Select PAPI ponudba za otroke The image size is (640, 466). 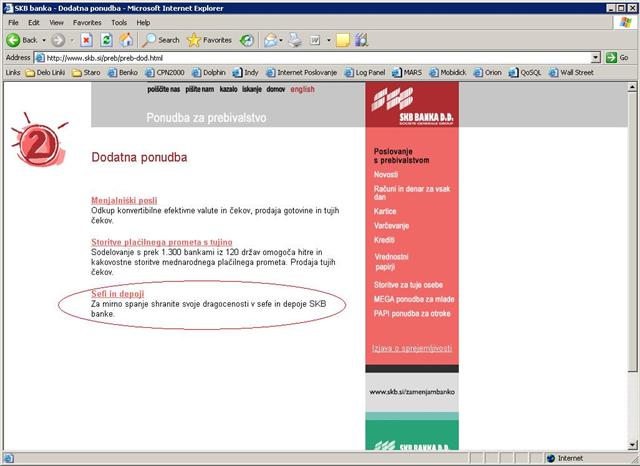412,313
